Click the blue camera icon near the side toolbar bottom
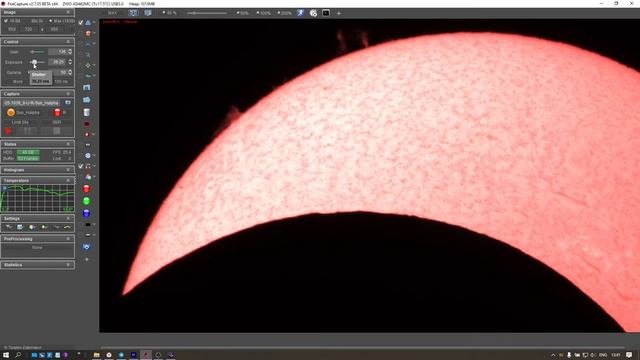Screen dimensions: 640x360 [x=87, y=247]
